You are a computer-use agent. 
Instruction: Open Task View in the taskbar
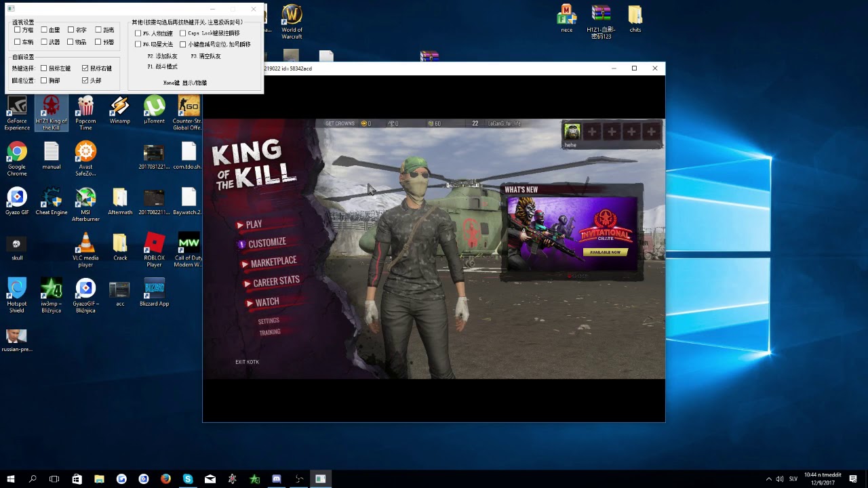click(54, 479)
